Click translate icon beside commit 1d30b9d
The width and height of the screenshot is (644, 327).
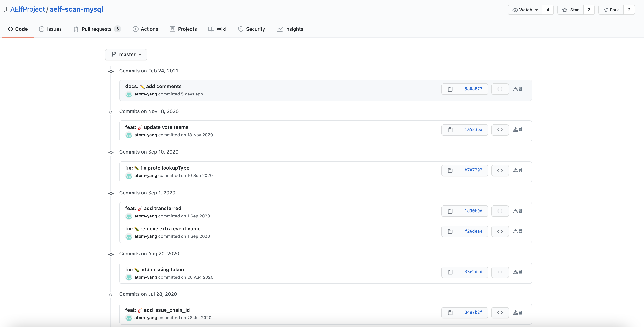518,211
